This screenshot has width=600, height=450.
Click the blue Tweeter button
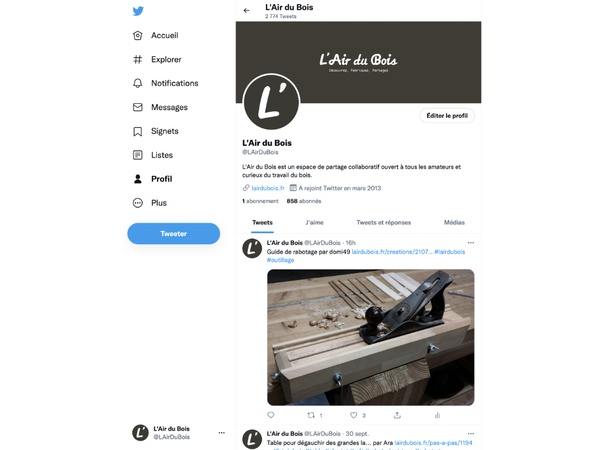click(174, 233)
